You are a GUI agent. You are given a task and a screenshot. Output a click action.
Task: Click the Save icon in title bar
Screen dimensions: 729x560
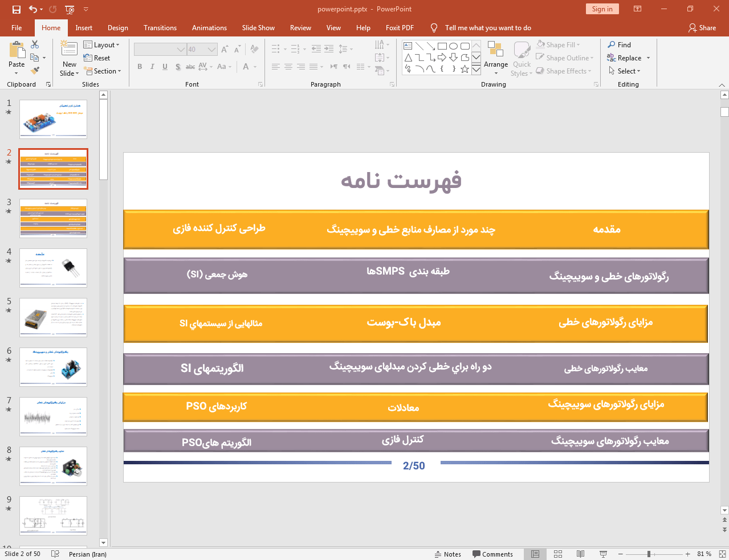point(16,9)
